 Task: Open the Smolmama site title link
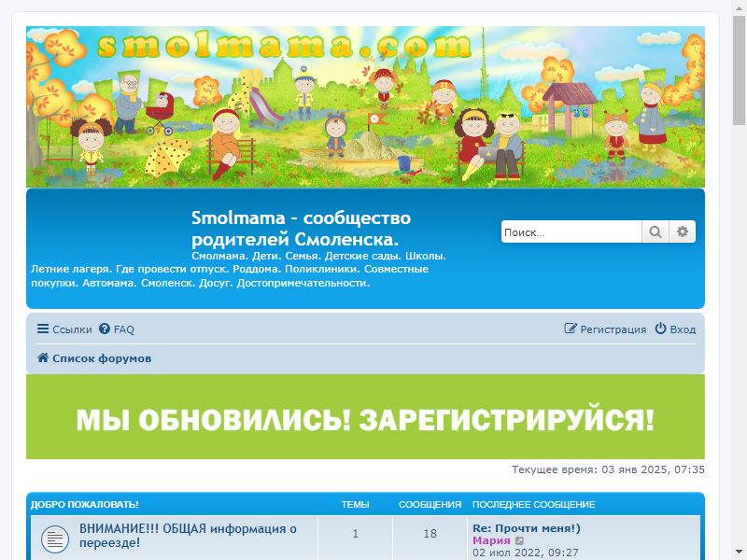[301, 228]
